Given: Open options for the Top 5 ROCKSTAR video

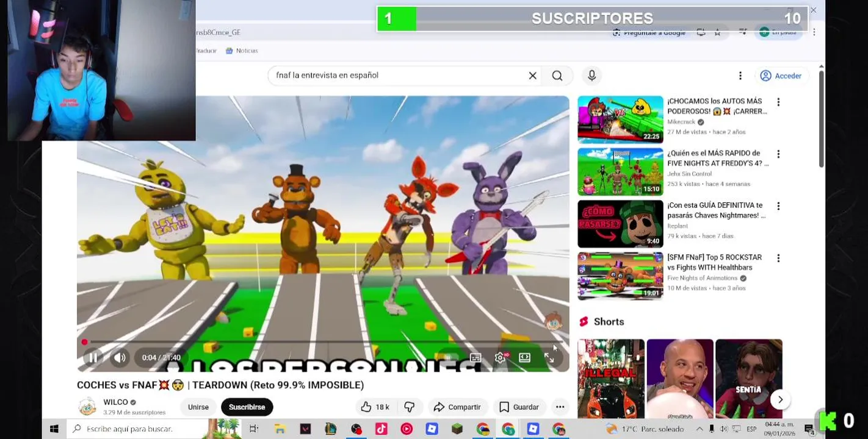Looking at the screenshot, I should click(778, 259).
